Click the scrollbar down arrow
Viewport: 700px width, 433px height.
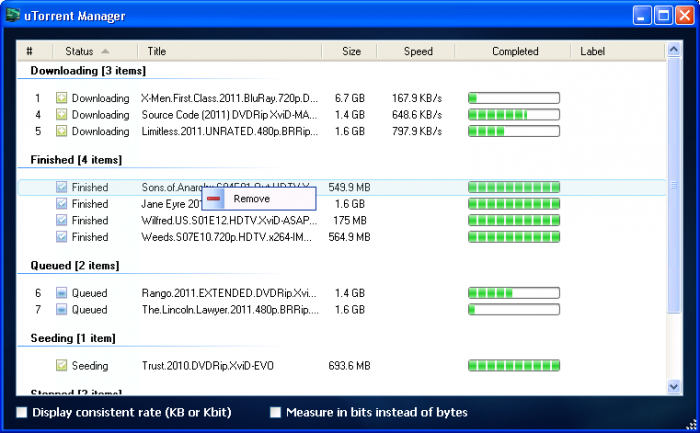pos(674,386)
